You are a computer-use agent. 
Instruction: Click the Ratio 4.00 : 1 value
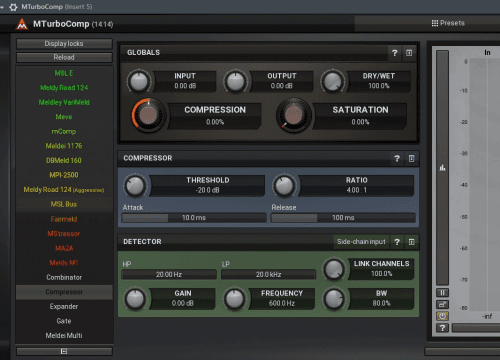356,190
